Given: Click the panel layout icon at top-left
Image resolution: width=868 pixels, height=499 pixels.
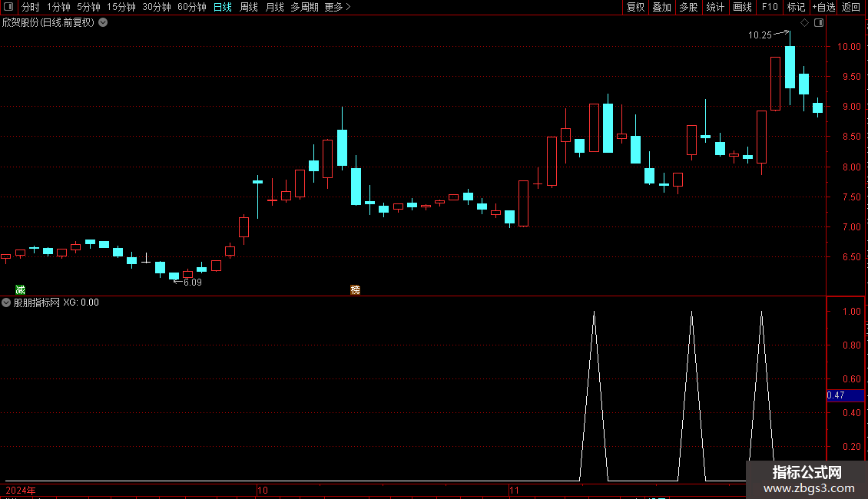Looking at the screenshot, I should click(x=8, y=7).
